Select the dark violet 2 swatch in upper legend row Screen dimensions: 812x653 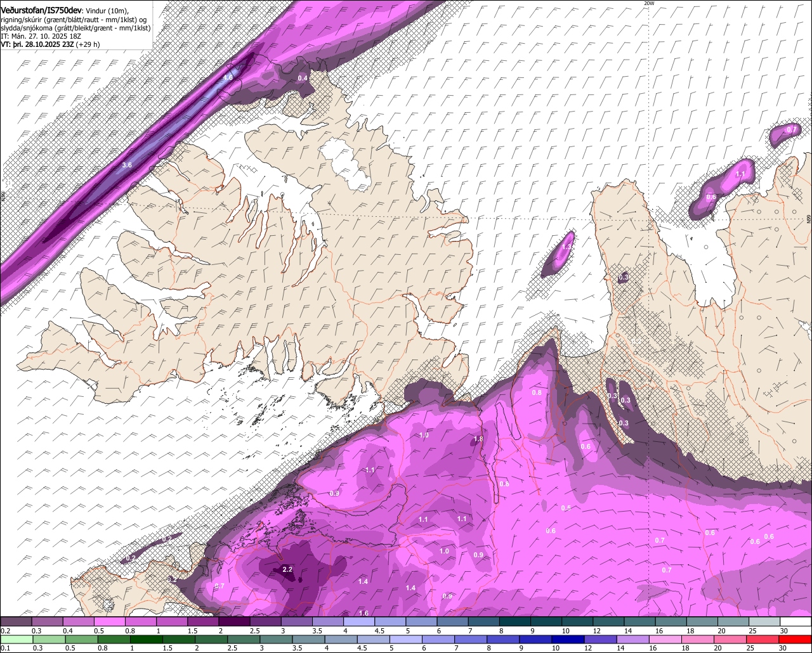tap(234, 621)
